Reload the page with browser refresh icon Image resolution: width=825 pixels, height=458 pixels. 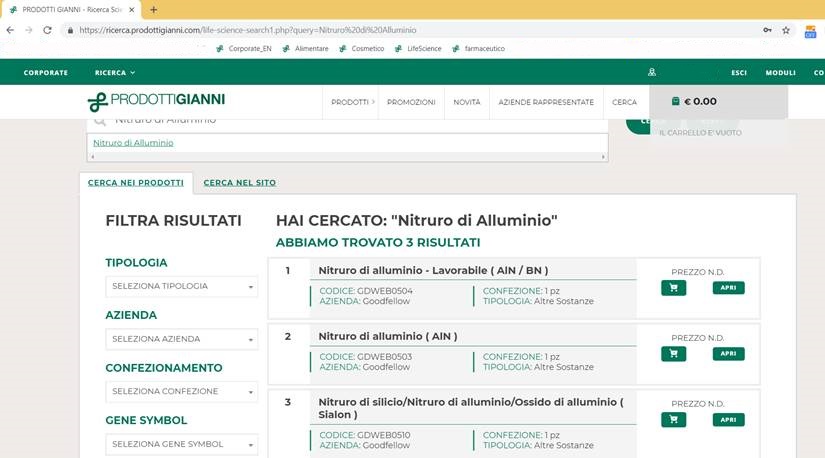coord(46,30)
